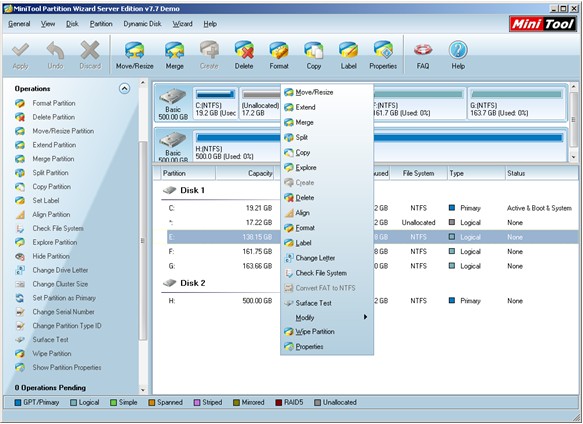
Task: Click the File System column header
Action: coord(418,173)
